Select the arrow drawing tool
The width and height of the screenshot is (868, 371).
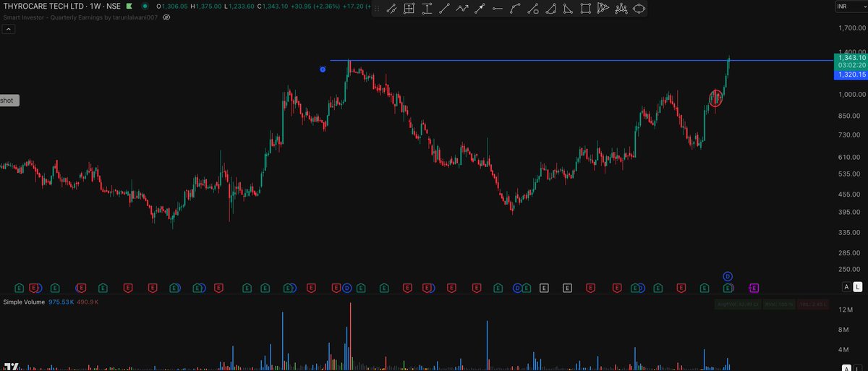tap(480, 9)
